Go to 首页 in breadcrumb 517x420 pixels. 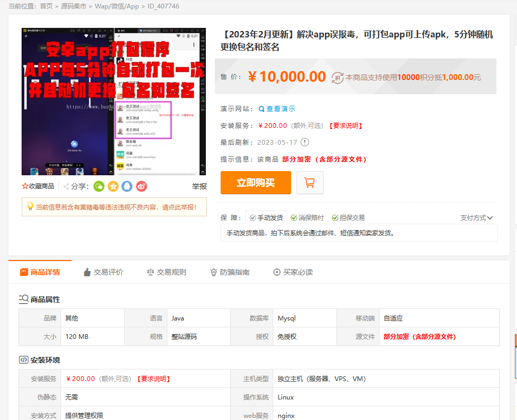(46, 6)
